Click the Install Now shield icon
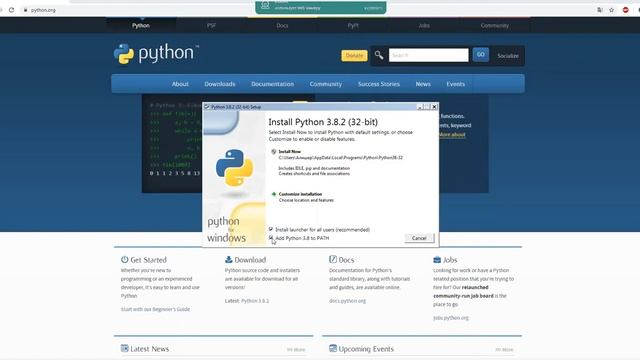 [x=274, y=152]
